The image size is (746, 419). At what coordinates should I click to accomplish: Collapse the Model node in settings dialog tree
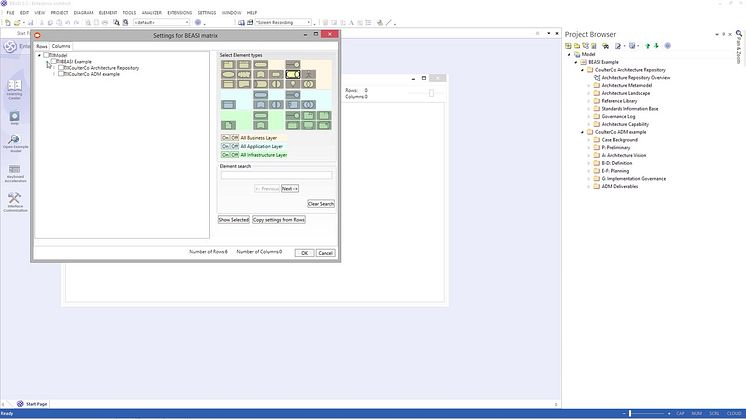39,55
